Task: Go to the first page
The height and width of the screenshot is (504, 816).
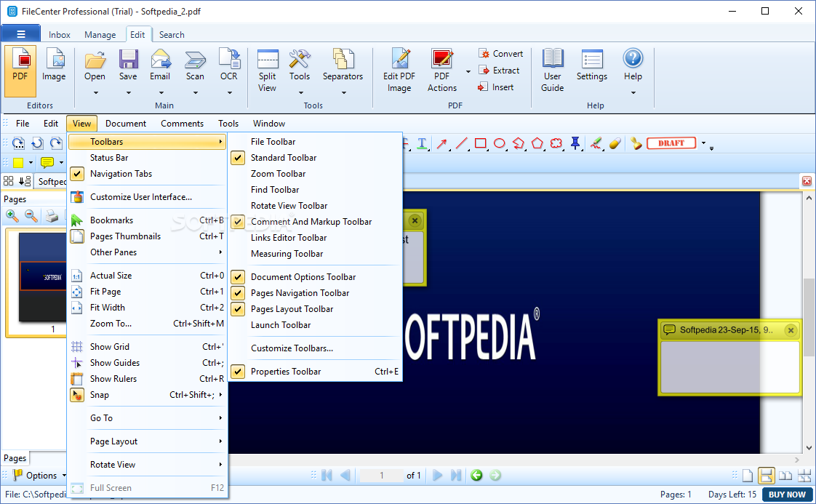Action: click(x=327, y=476)
